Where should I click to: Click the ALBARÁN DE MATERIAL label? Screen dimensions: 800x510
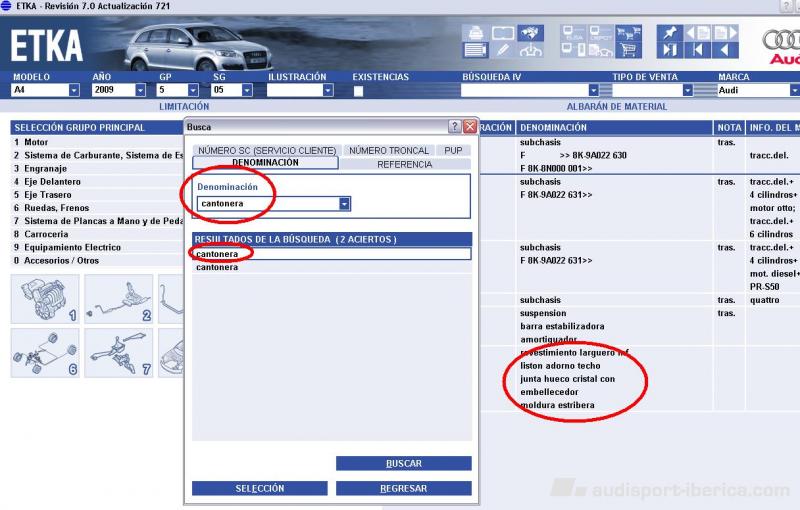click(x=617, y=107)
